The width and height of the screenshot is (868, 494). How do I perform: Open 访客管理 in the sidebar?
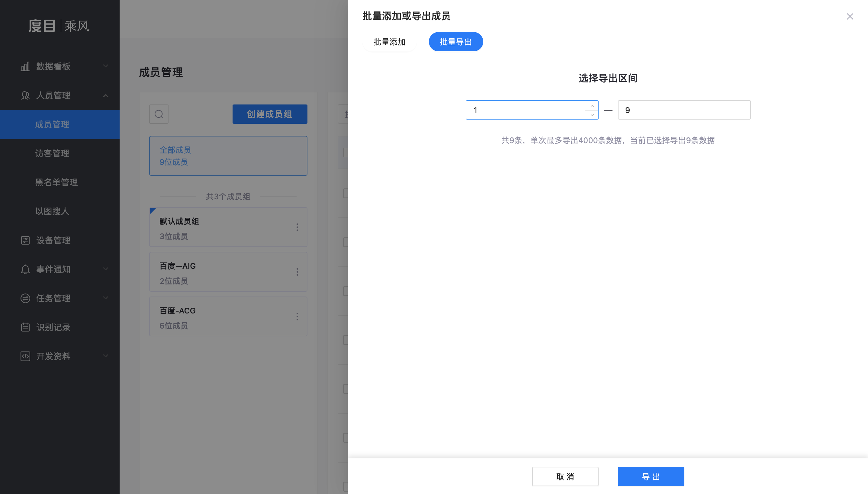60,153
